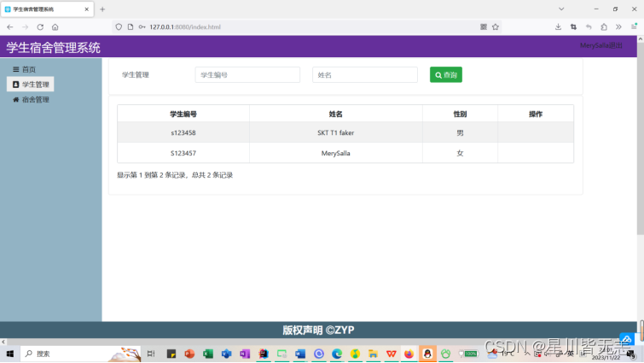Open the browser hamburger menu
The width and height of the screenshot is (644, 363).
point(634,27)
